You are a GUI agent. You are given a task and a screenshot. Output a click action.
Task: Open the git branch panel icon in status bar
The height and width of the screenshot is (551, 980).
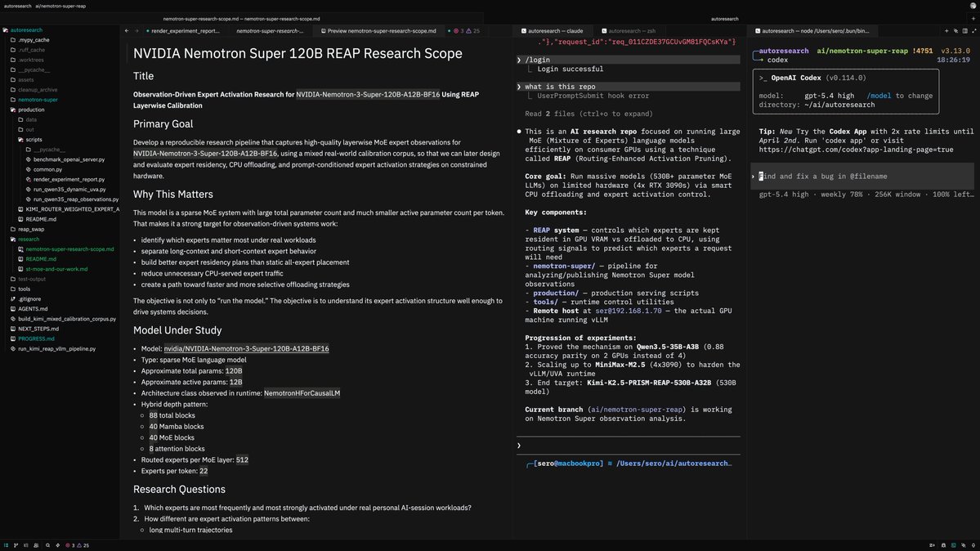(x=16, y=545)
